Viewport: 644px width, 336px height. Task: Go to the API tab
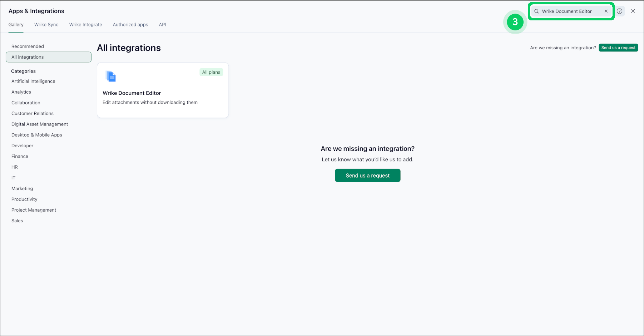162,25
